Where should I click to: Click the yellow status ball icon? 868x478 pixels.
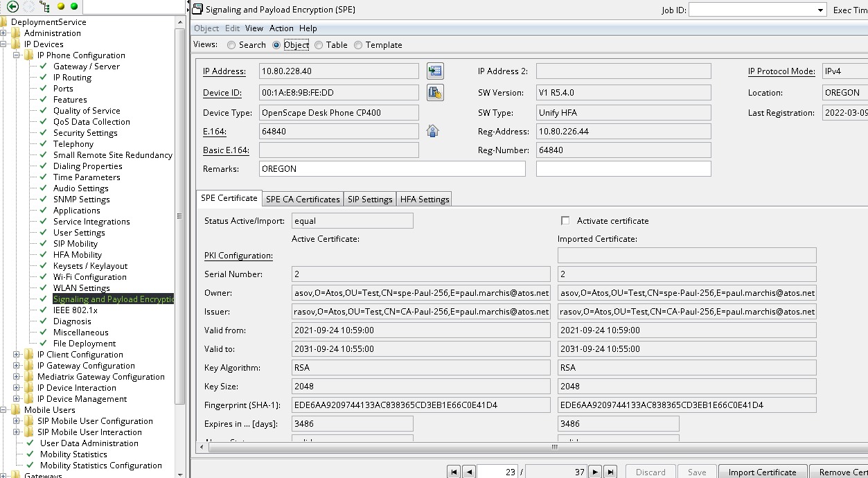click(61, 7)
